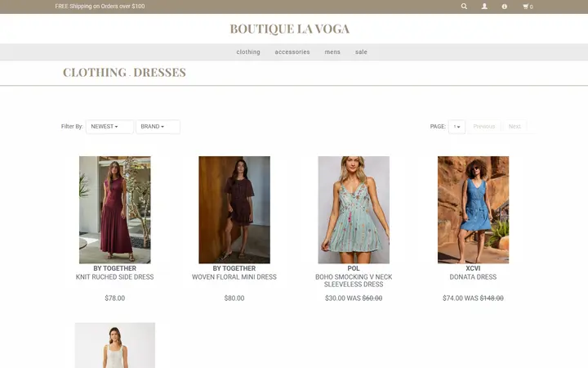Open the Boho Smocking V Neck dress image
This screenshot has height=368, width=588.
click(x=354, y=209)
